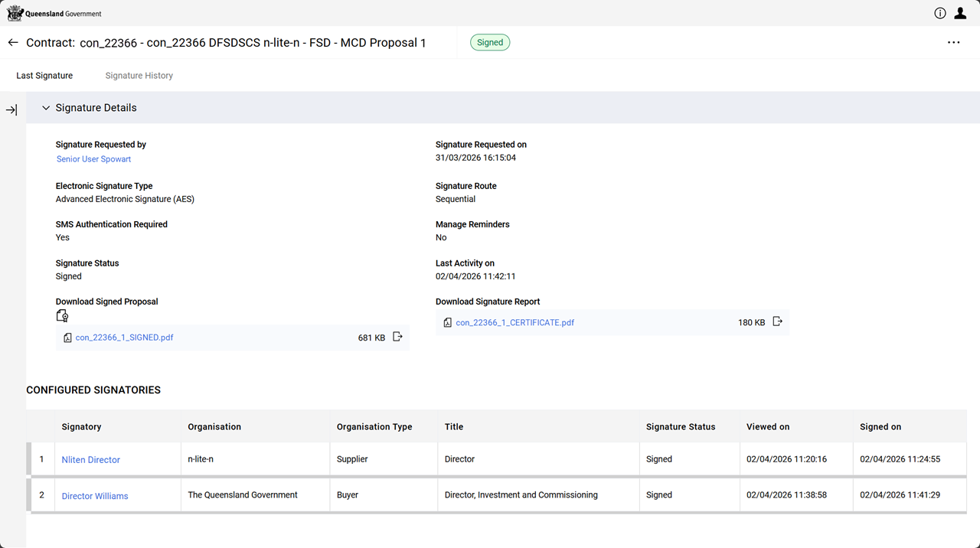
Task: Click the Signature Status column header
Action: pos(680,427)
